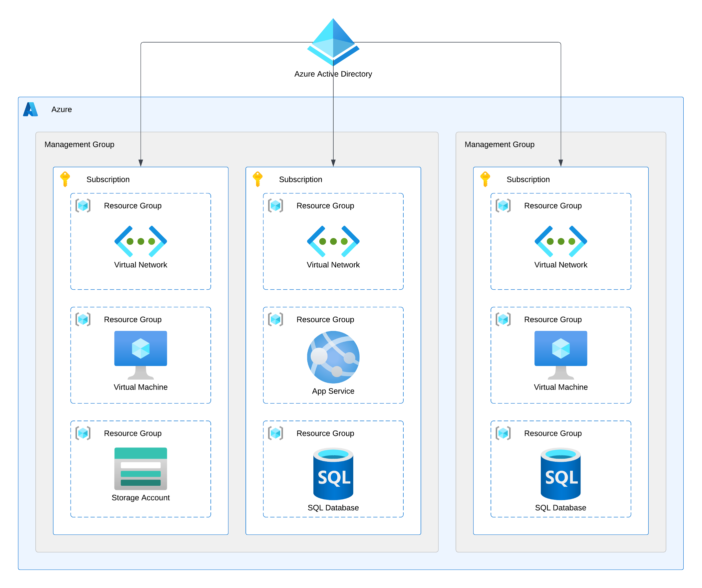Click the Azure Active Directory pyramid icon
The height and width of the screenshot is (588, 702).
click(x=333, y=42)
